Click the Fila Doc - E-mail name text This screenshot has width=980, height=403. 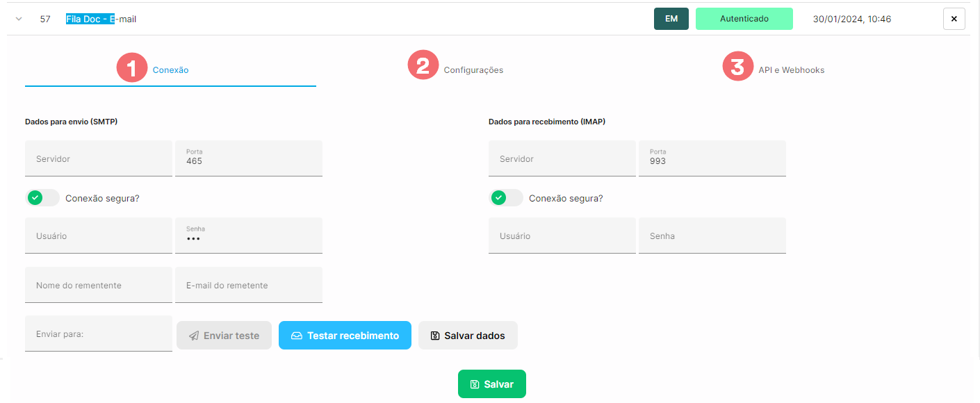(101, 19)
